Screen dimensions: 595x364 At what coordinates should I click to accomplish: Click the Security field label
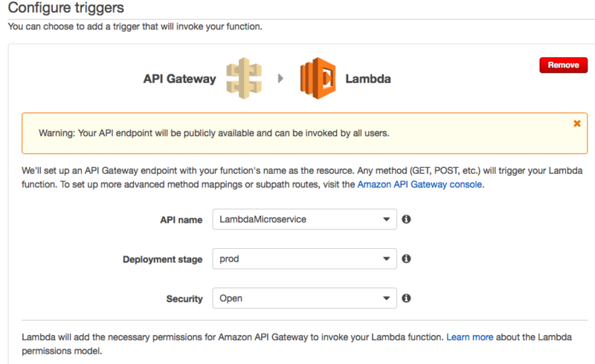184,299
